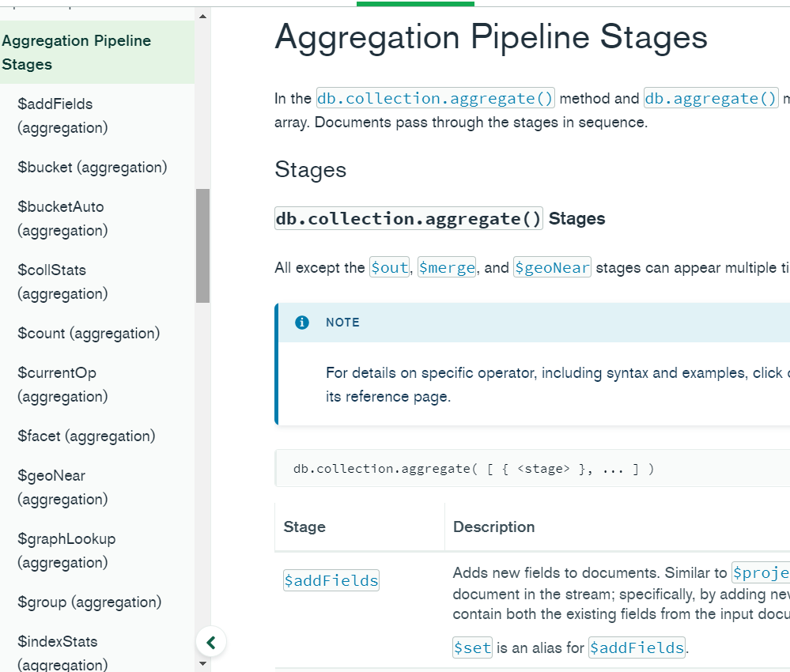Image resolution: width=790 pixels, height=672 pixels.
Task: Open $bucket (aggregation) sidebar entry
Action: point(92,167)
